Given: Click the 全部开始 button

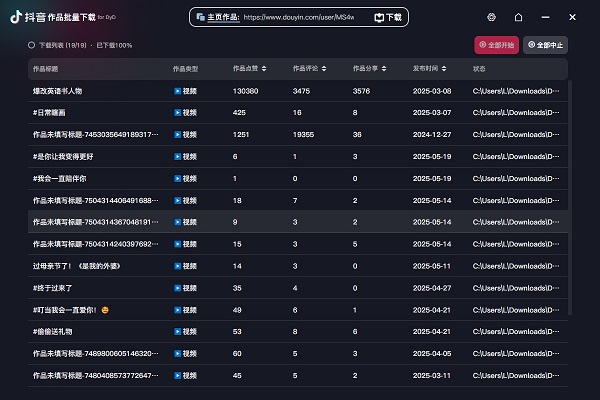Looking at the screenshot, I should tap(496, 45).
